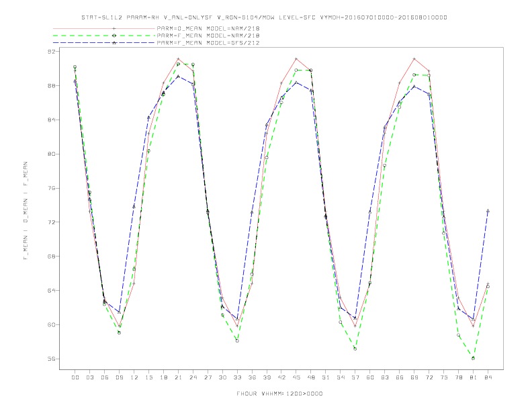532x411 pixels.
Task: Click PARAM=RH in the chart title
Action: pos(142,17)
